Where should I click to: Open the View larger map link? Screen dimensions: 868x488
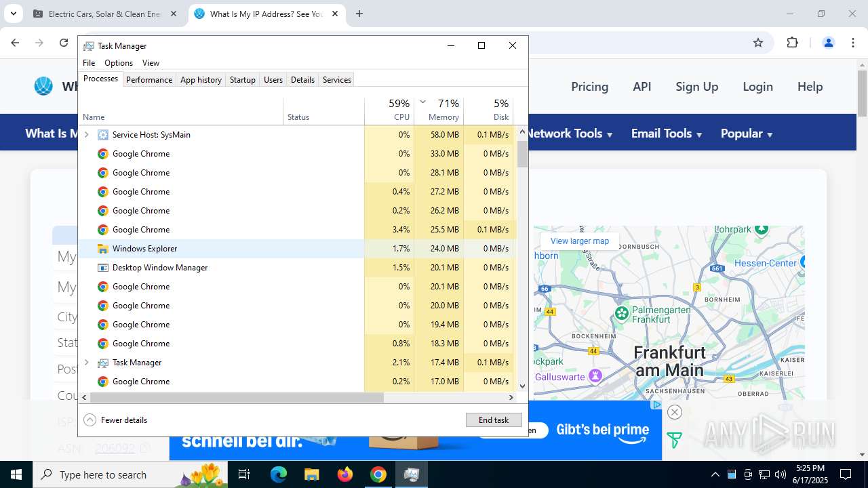pyautogui.click(x=579, y=241)
